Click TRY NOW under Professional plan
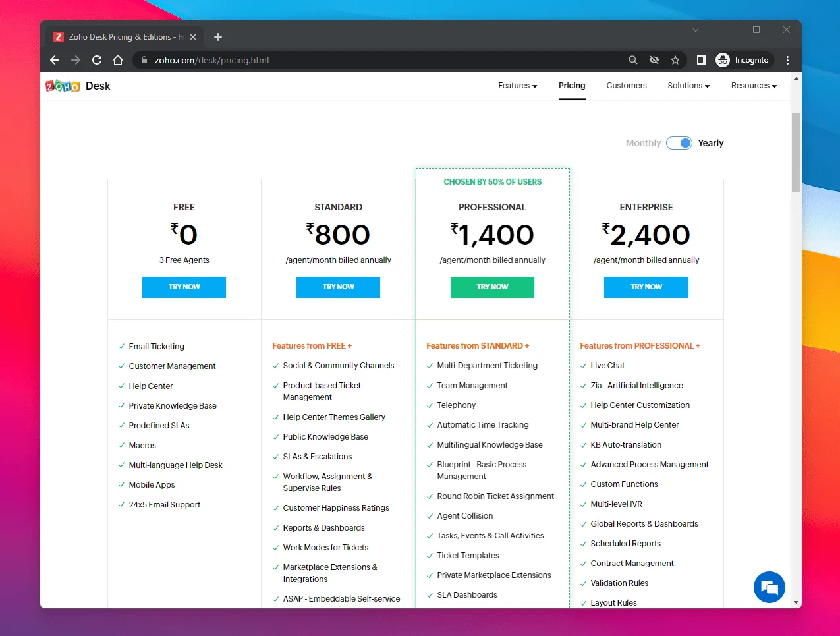The height and width of the screenshot is (636, 840). tap(492, 287)
